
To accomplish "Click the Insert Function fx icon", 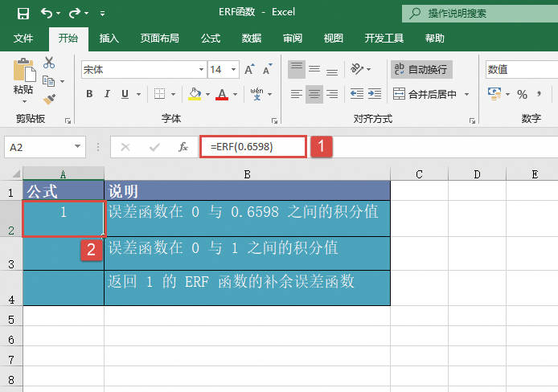I will click(x=183, y=147).
